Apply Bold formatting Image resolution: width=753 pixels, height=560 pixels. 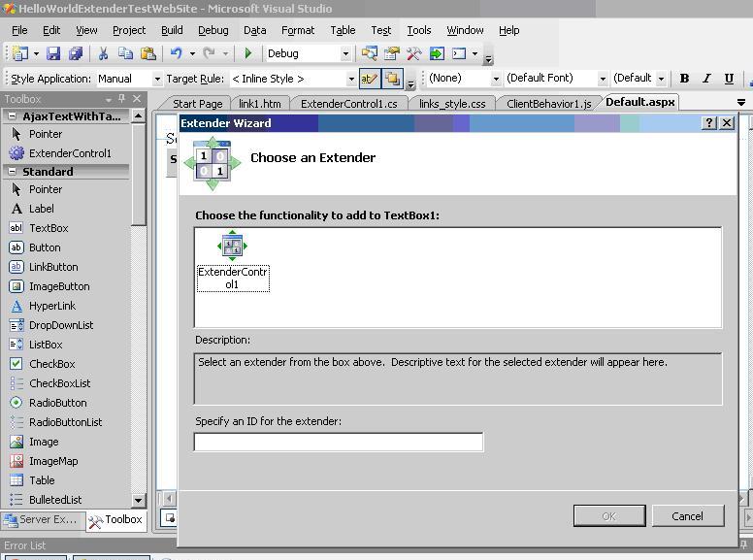(x=684, y=79)
